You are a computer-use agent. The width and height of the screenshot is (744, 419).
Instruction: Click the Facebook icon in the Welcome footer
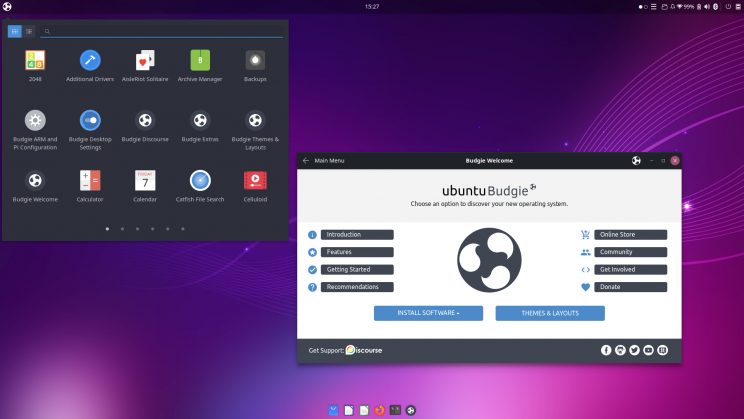(606, 350)
